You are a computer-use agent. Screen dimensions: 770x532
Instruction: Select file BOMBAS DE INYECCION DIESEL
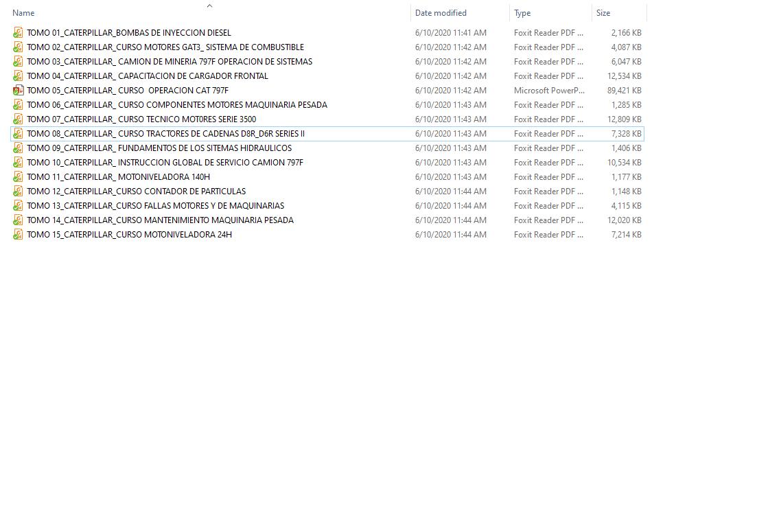(128, 33)
